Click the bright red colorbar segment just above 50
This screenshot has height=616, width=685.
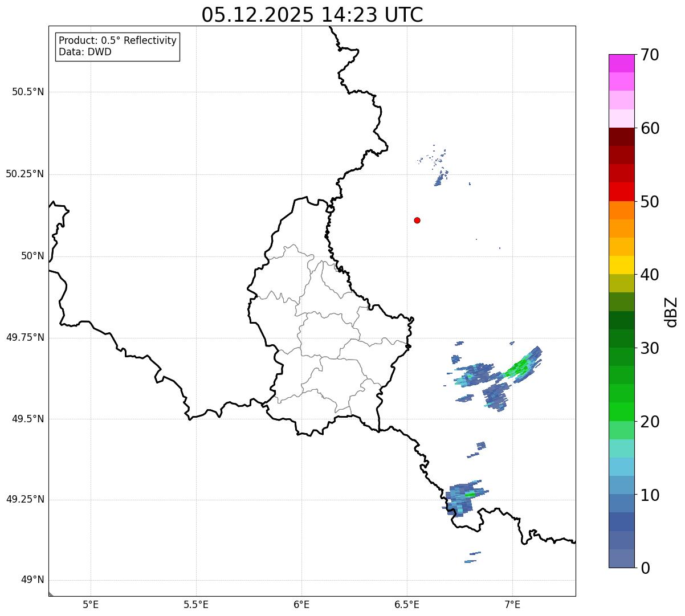[x=622, y=192]
